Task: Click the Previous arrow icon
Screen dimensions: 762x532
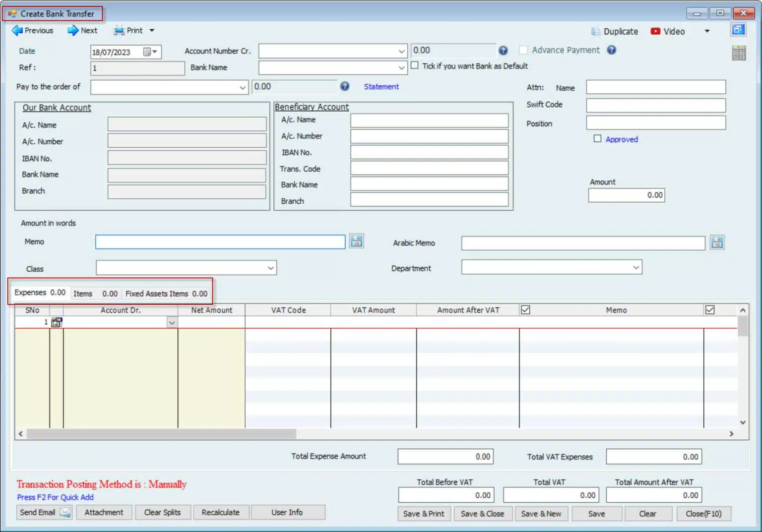Action: tap(17, 31)
